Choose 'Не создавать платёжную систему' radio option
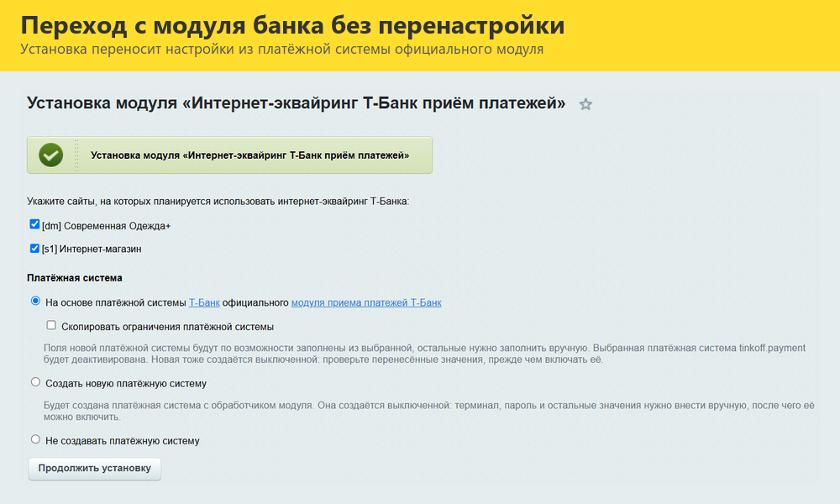 tap(35, 439)
